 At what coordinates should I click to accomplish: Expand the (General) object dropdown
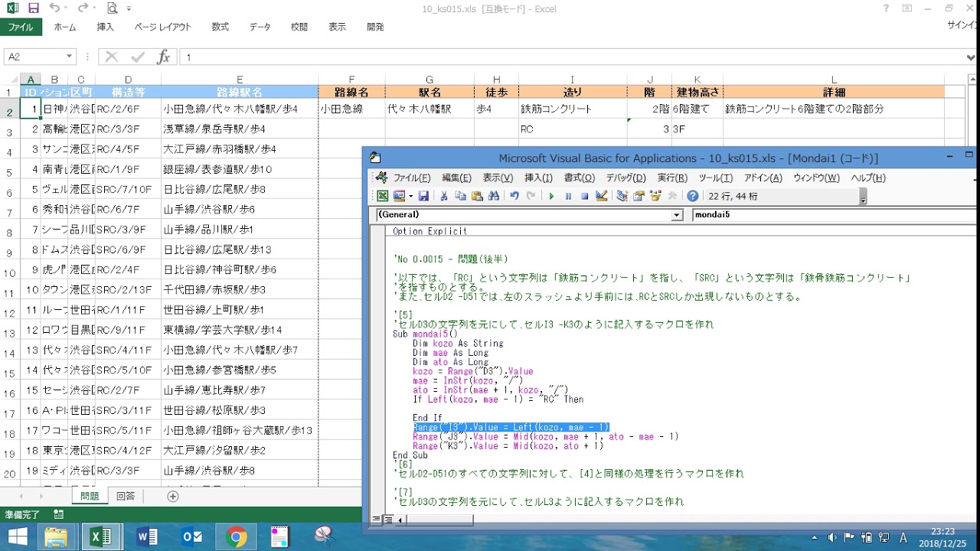[676, 215]
